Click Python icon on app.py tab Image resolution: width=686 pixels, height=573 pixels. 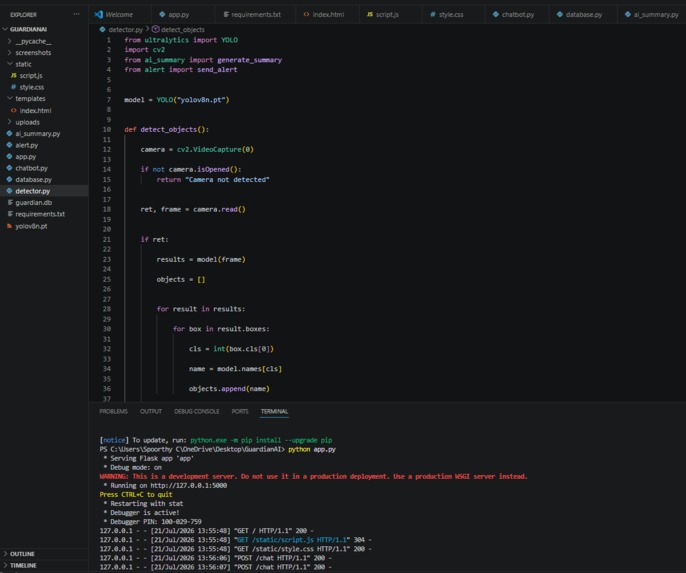(162, 14)
